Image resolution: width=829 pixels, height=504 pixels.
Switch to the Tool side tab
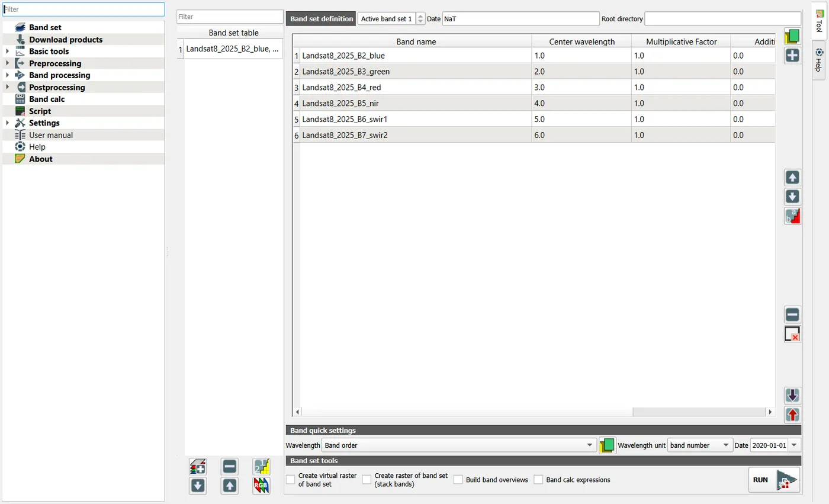(819, 21)
